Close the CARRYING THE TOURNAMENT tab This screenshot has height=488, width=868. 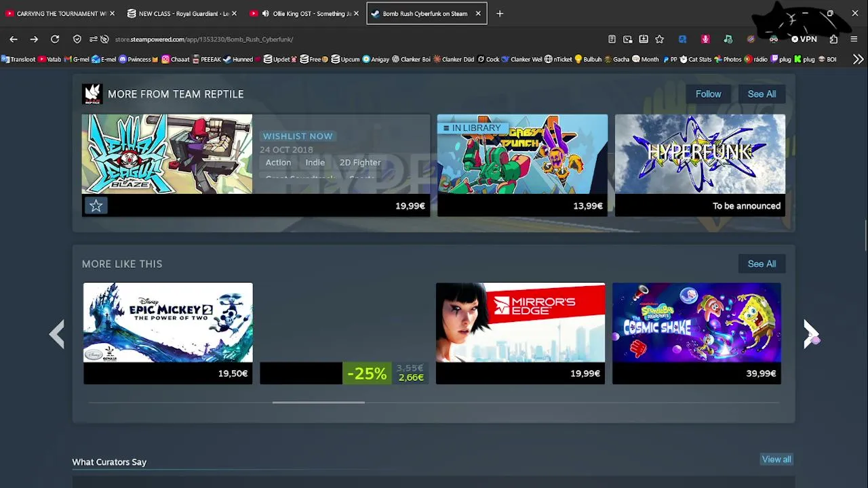[x=112, y=14]
